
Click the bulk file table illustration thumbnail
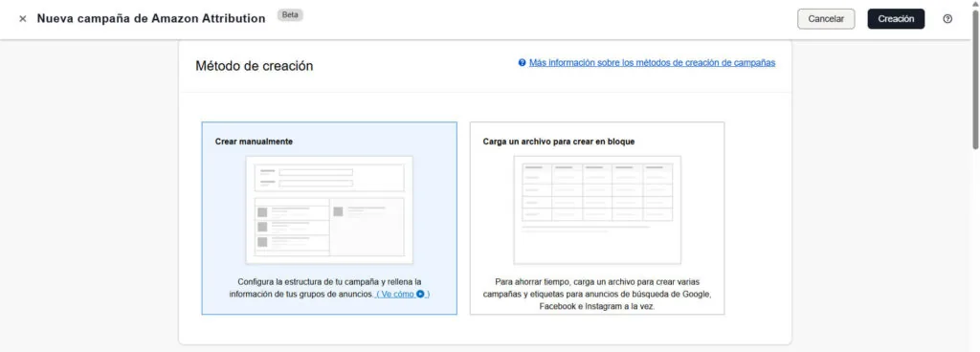click(597, 209)
